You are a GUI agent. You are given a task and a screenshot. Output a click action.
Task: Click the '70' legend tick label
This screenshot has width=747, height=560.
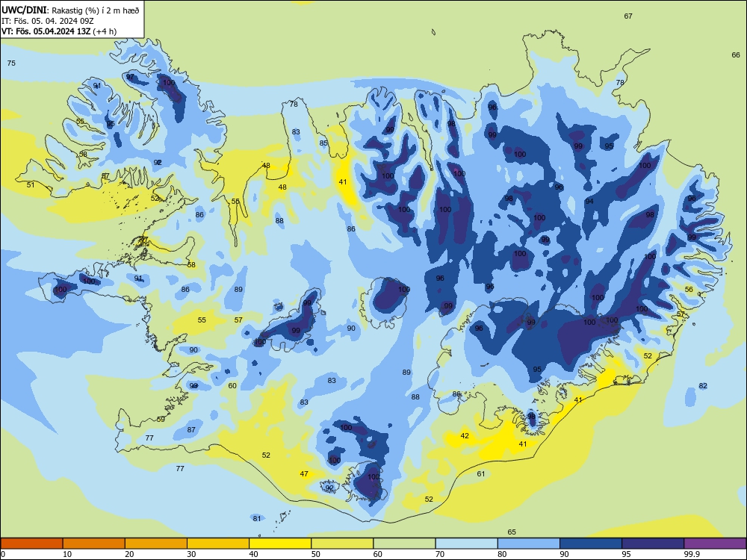(x=440, y=554)
